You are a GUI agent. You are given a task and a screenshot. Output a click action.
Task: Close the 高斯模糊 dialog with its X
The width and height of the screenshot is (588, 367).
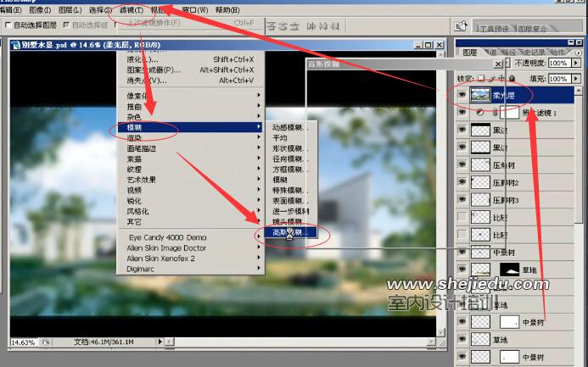(x=497, y=64)
